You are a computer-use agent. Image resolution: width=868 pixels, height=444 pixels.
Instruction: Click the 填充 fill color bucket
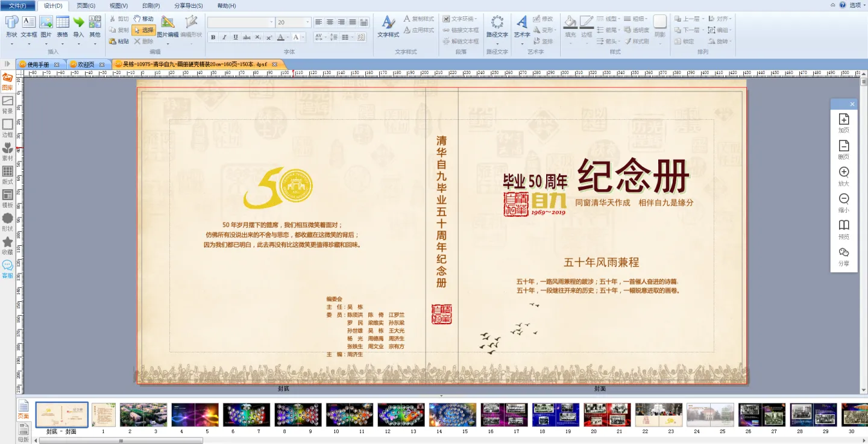(x=571, y=22)
